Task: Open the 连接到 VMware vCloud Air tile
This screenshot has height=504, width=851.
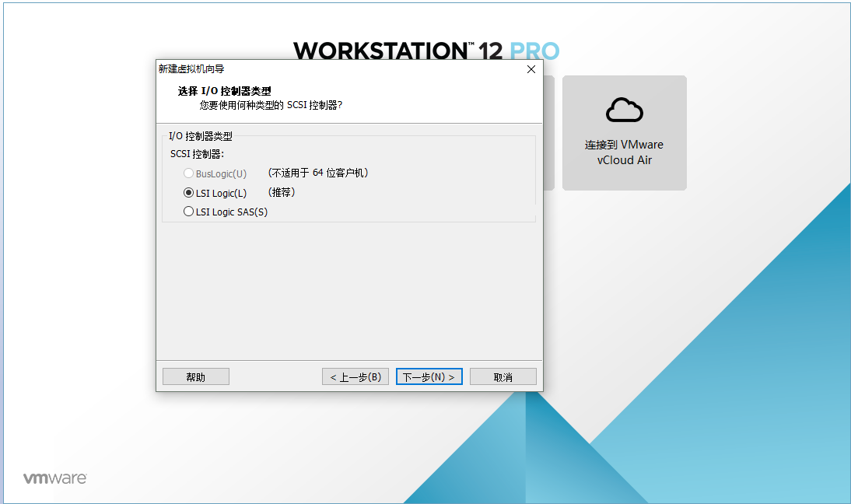Action: (624, 133)
